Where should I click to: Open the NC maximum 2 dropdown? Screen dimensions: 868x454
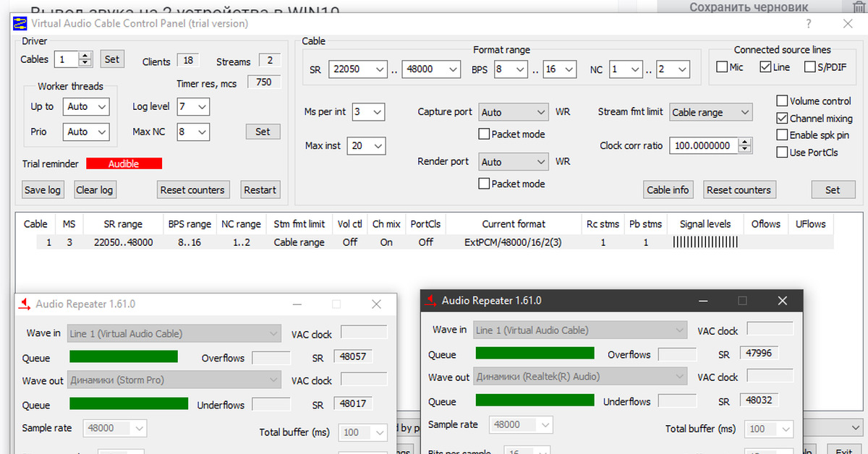click(673, 69)
